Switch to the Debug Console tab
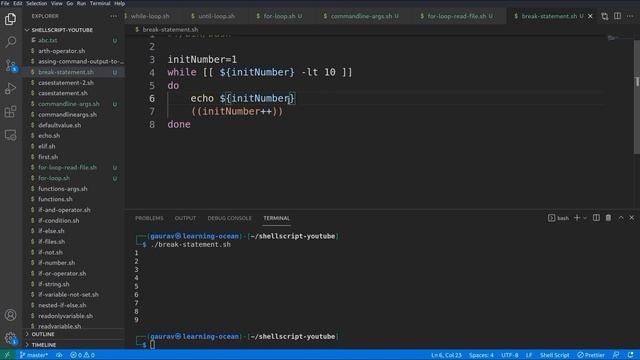This screenshot has height=360, width=640. point(229,218)
